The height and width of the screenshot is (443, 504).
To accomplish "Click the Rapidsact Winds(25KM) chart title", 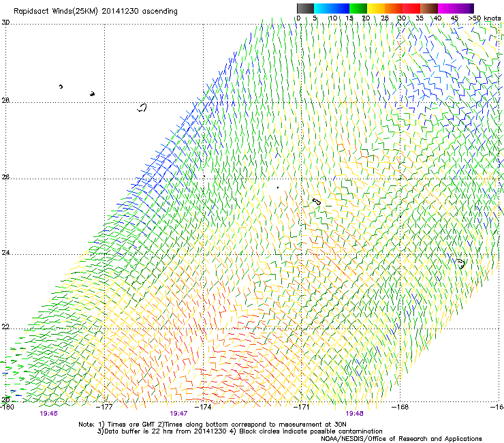I will click(95, 12).
